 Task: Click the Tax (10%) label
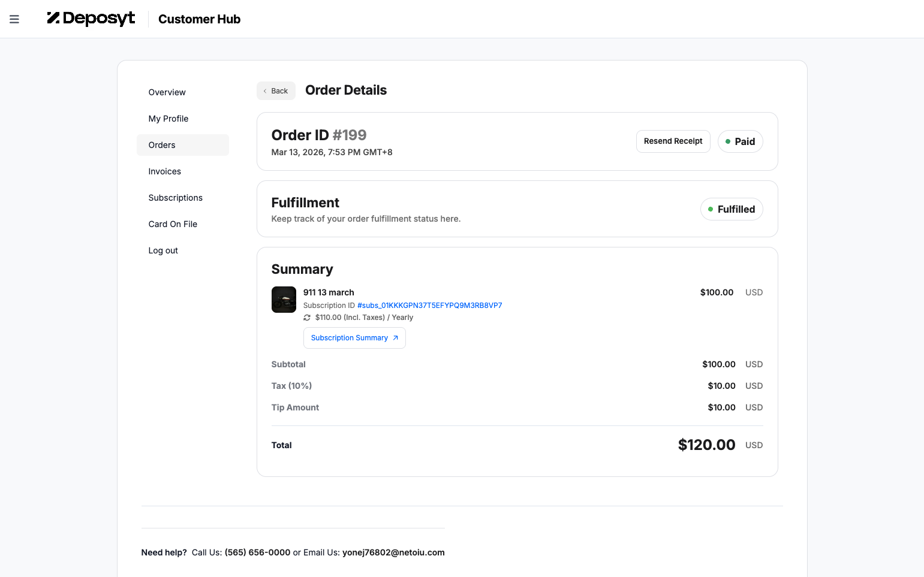291,386
